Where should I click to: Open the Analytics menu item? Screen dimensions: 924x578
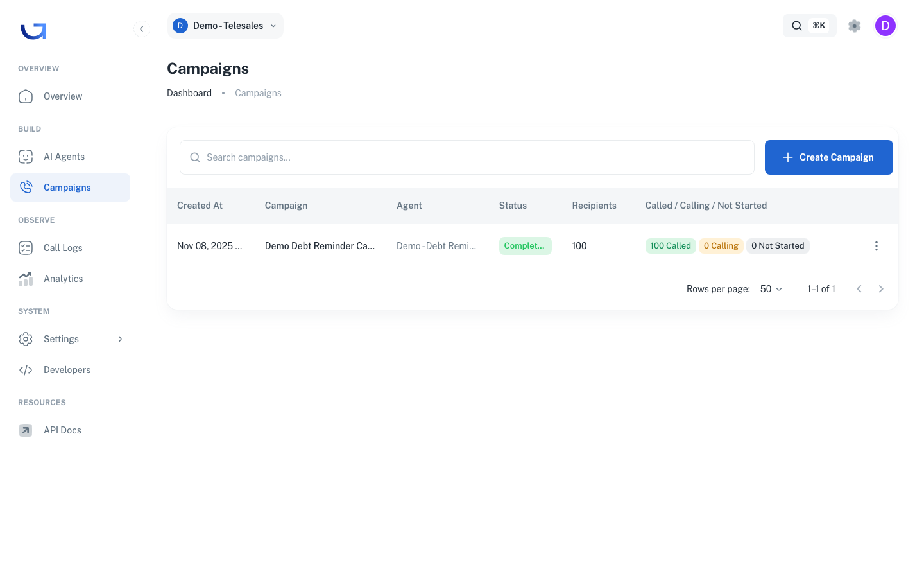point(71,279)
